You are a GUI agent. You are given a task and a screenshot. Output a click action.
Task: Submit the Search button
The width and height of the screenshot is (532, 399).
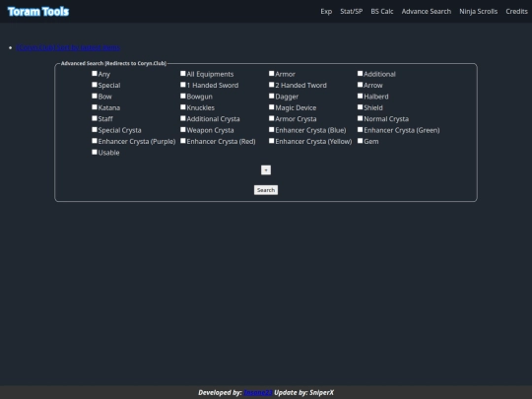click(x=266, y=190)
